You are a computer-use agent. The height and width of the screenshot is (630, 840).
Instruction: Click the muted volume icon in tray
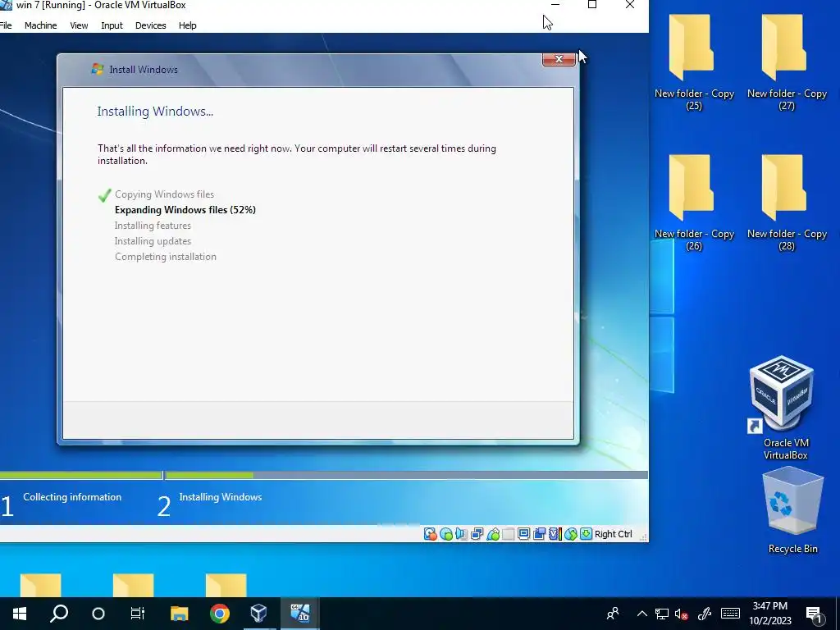click(x=682, y=614)
